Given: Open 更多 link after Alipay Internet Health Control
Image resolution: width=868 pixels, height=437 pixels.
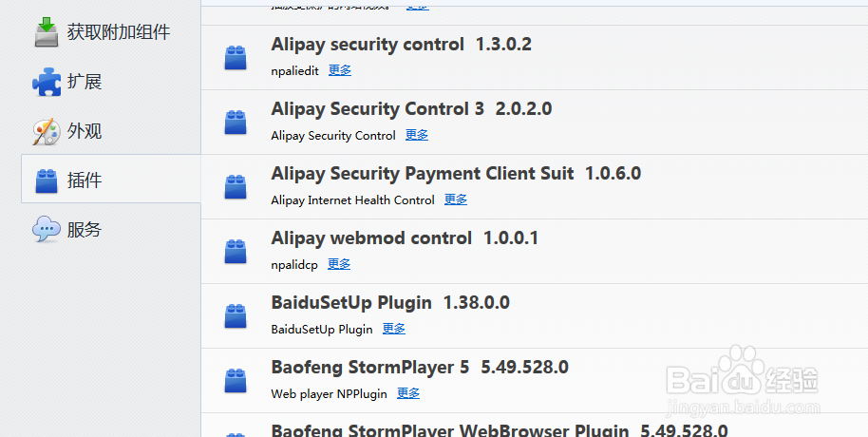Looking at the screenshot, I should point(456,199).
